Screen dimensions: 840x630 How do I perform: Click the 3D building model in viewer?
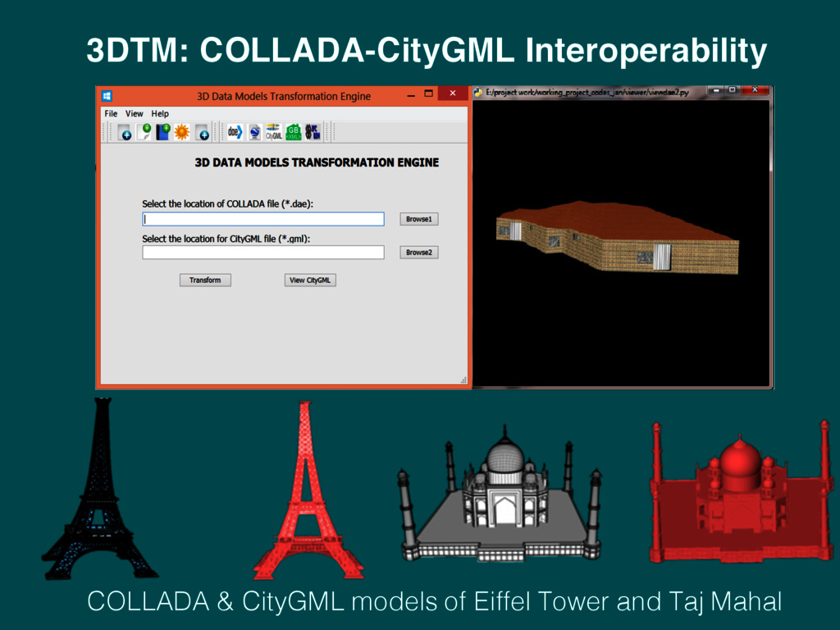pyautogui.click(x=618, y=237)
